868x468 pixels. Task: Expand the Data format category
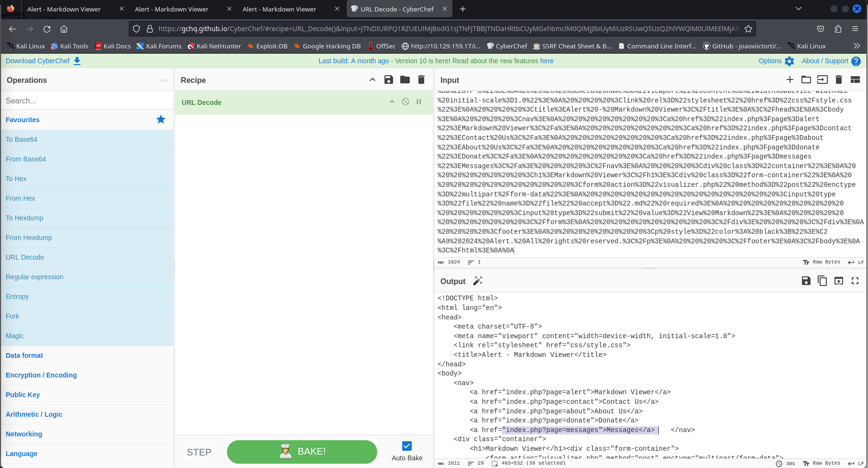click(87, 355)
